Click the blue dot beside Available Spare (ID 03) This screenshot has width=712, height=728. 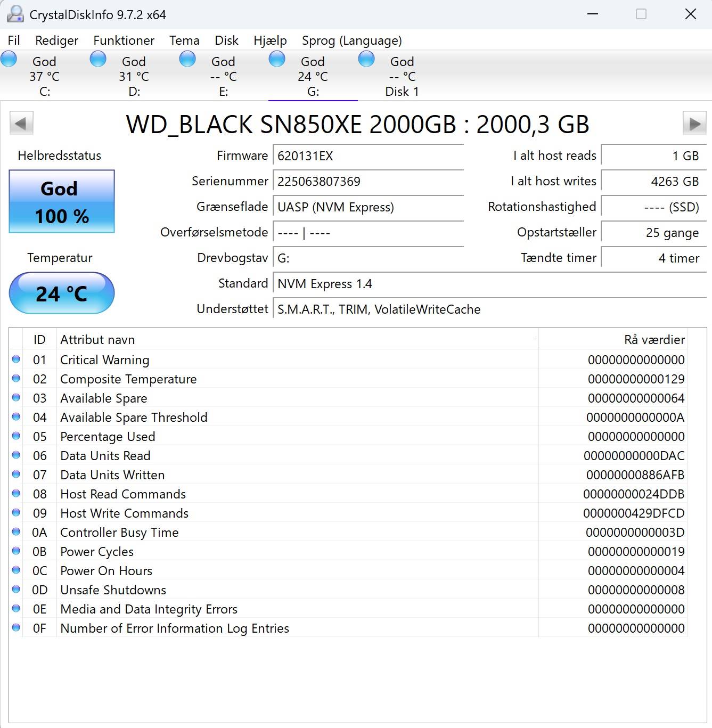pos(16,398)
